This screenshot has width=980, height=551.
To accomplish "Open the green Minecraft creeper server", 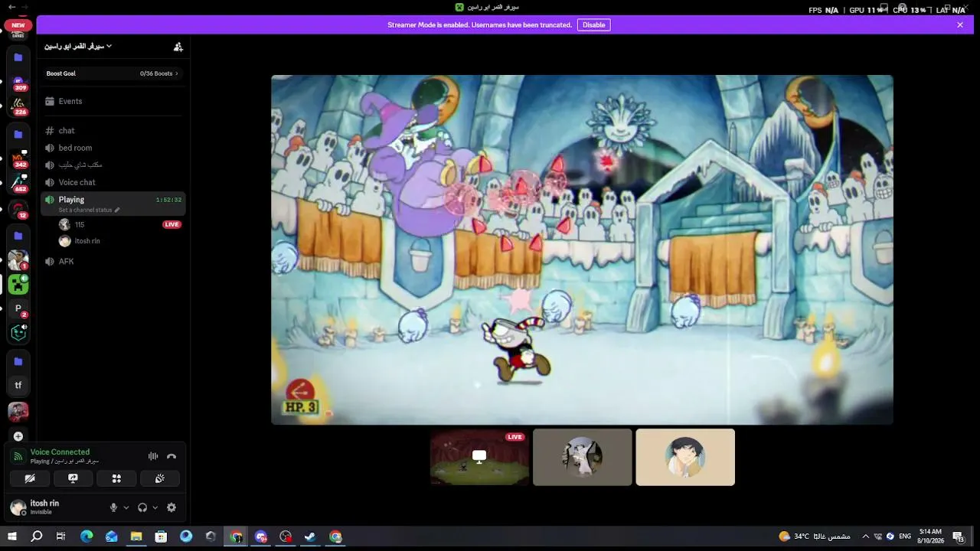I will tap(18, 285).
